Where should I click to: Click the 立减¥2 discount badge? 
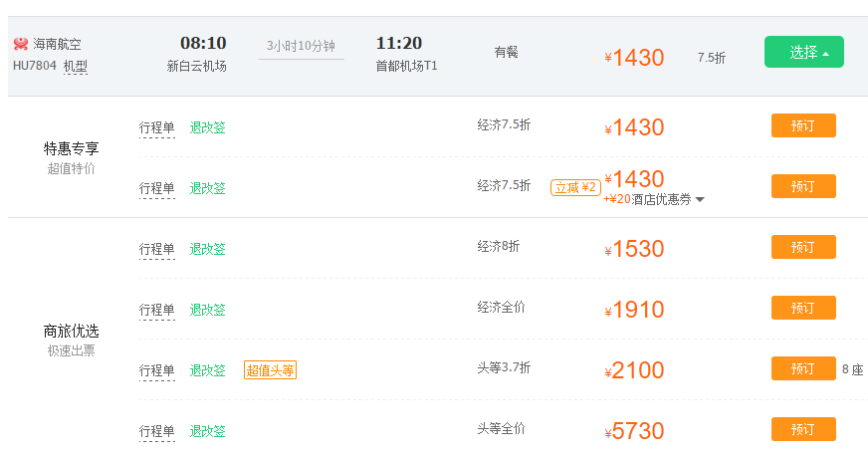coord(575,188)
